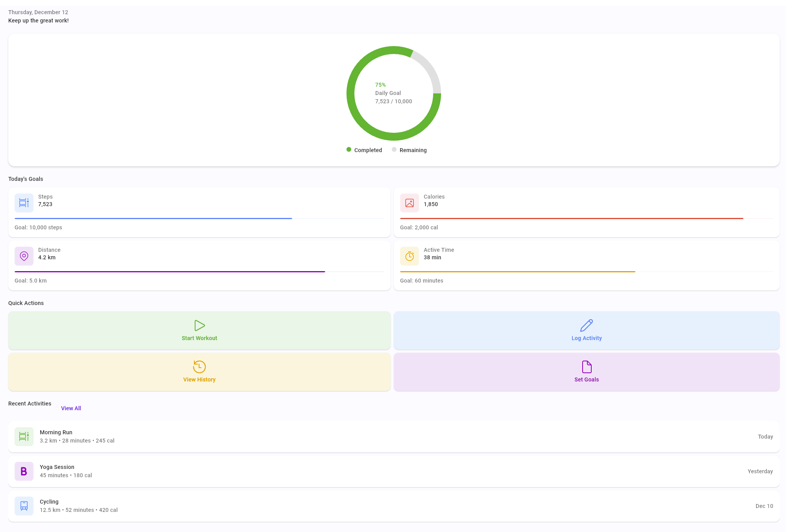Click the Morning Run activity icon

[x=24, y=437]
